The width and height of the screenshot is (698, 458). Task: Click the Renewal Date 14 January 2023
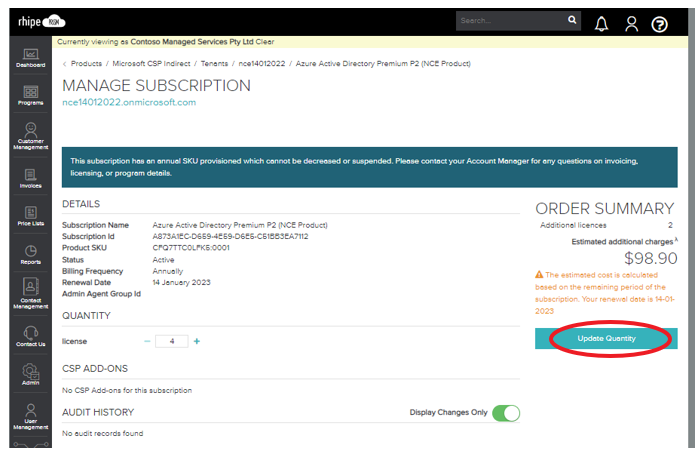pyautogui.click(x=181, y=283)
